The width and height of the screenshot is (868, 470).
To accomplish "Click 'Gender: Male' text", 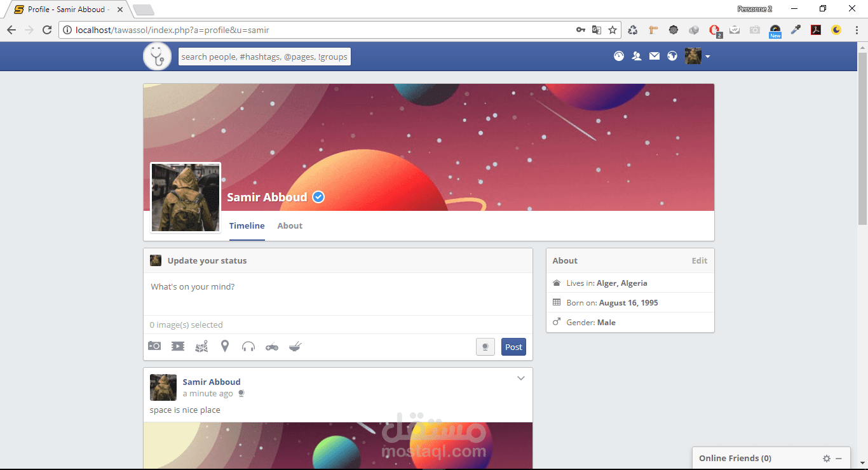I will (591, 323).
